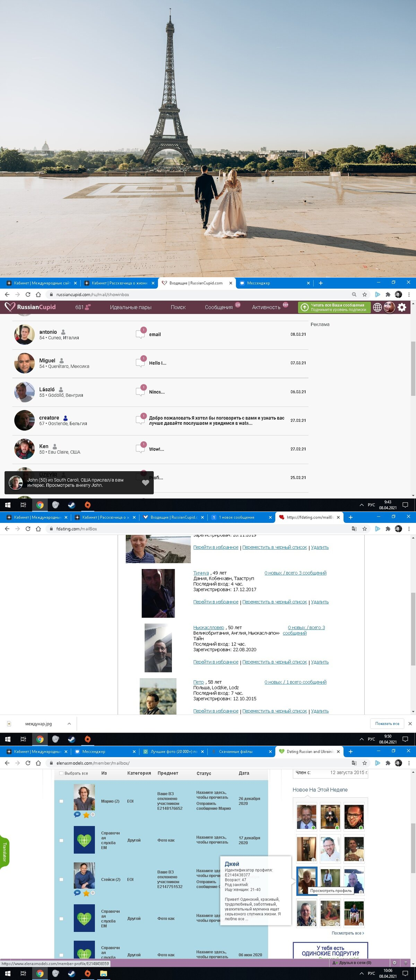The image size is (416, 980).
Task: Click the fdating page vertical scrollbar
Action: point(413,629)
